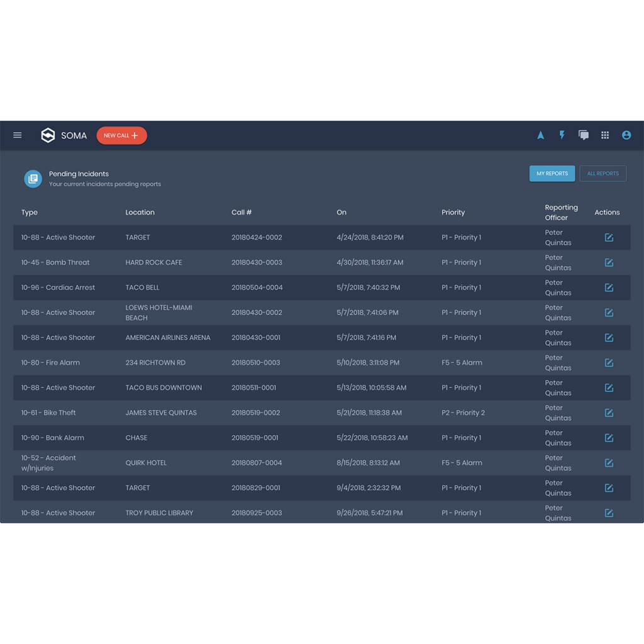
Task: Click location LOEWS HOTEL-MIAMI BEACH
Action: click(158, 313)
